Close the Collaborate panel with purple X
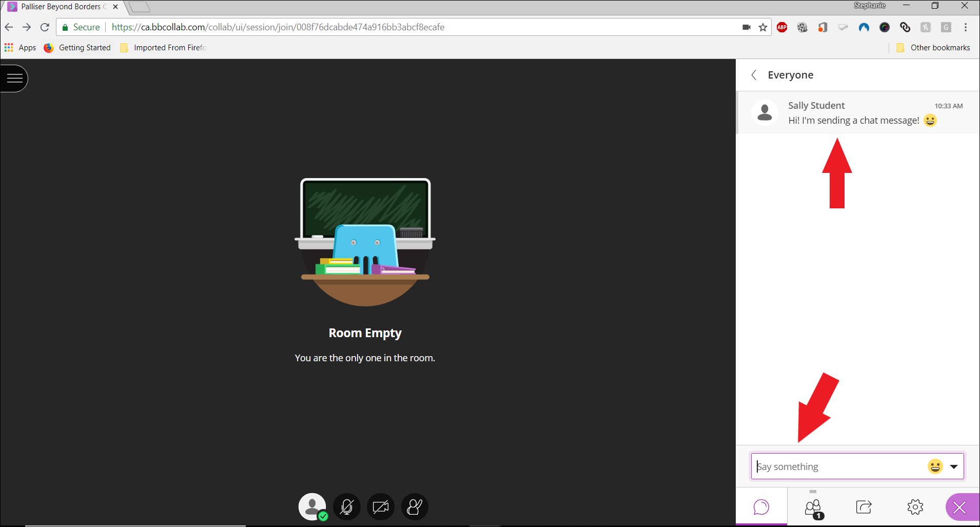Image resolution: width=980 pixels, height=527 pixels. pos(960,508)
